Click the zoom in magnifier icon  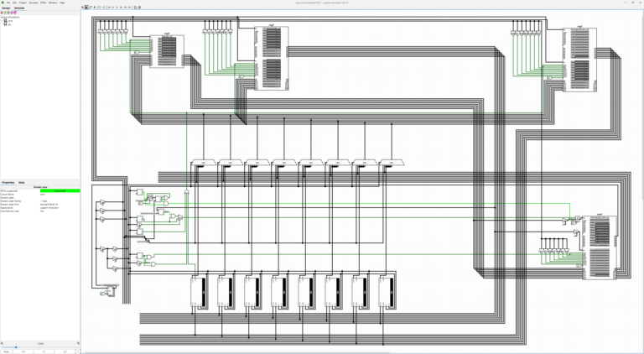point(78,343)
